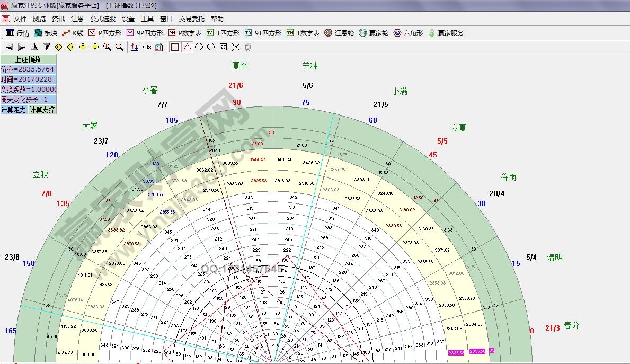
Task: Open the 设置 settings menu
Action: click(128, 19)
